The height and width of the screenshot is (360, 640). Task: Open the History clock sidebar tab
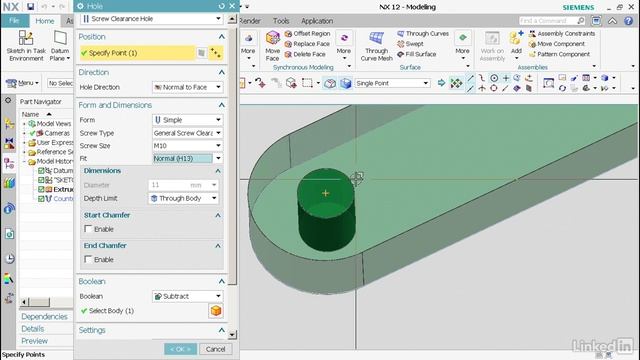pyautogui.click(x=9, y=258)
